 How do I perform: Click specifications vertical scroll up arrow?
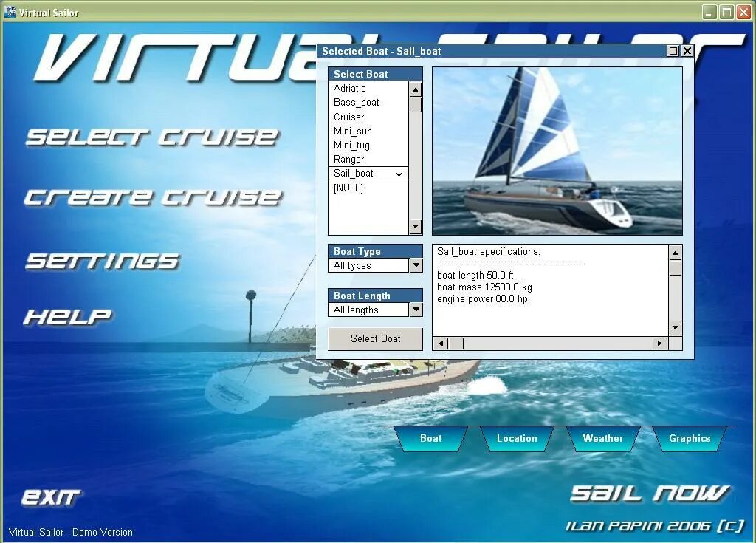pos(675,253)
